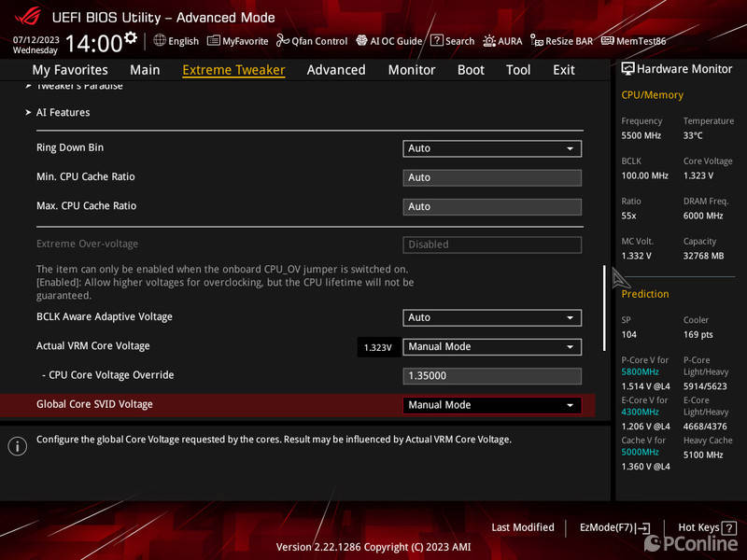This screenshot has width=747, height=560.
Task: Launch Qfan Control
Action: click(312, 41)
